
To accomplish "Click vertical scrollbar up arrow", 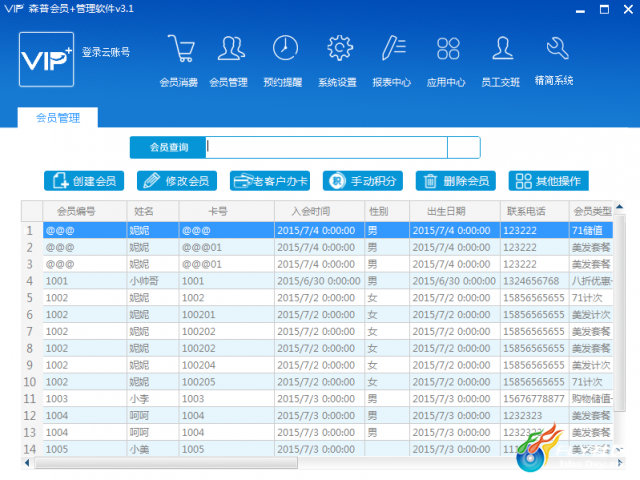I will pyautogui.click(x=620, y=207).
